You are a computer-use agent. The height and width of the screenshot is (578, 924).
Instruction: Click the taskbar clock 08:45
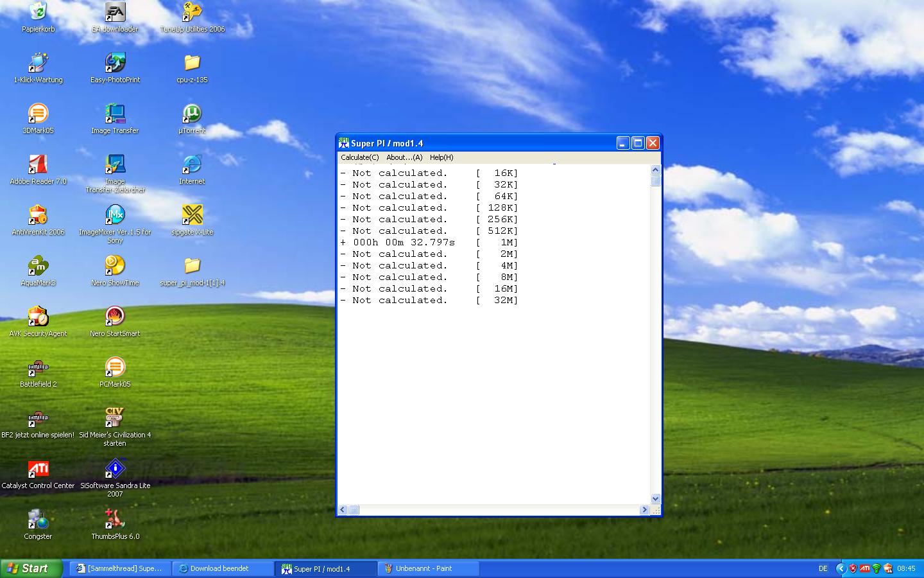click(906, 568)
